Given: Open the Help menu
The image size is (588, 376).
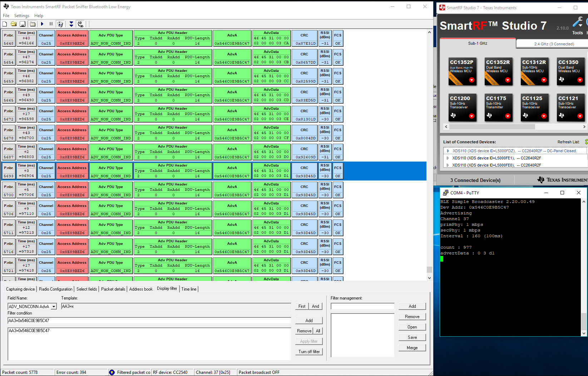Looking at the screenshot, I should (x=39, y=16).
